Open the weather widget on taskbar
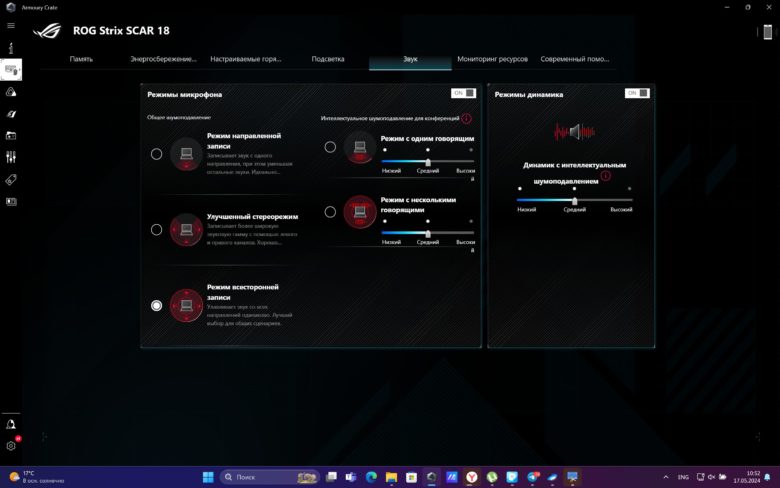This screenshot has height=488, width=780. (x=37, y=477)
